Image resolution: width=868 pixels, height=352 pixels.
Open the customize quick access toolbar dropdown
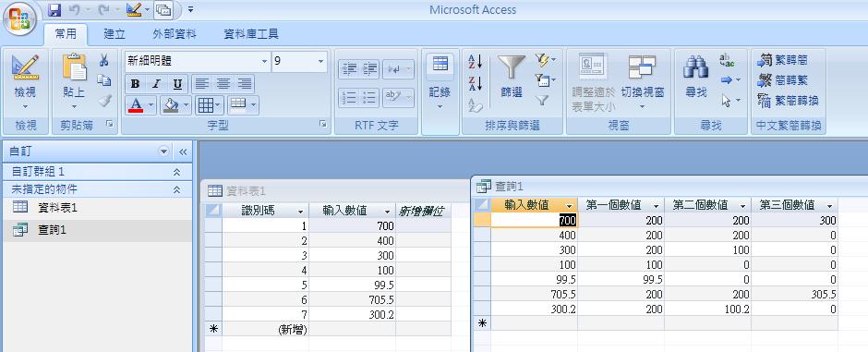pyautogui.click(x=191, y=9)
